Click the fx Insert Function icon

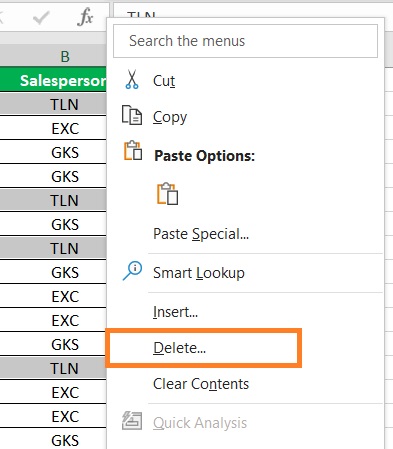(85, 17)
